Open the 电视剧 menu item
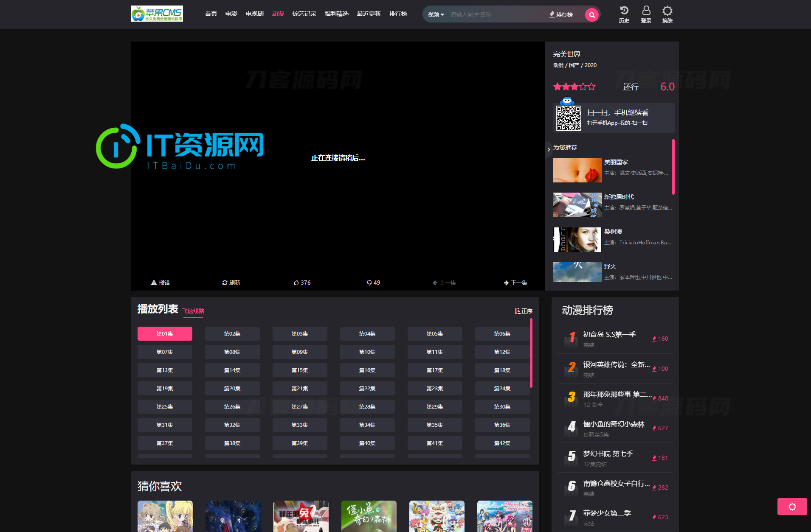The image size is (811, 532). 255,14
